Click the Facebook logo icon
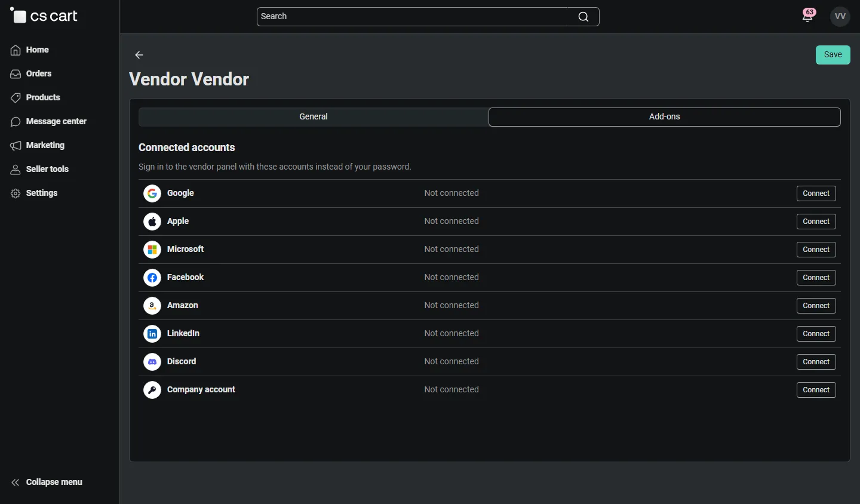 (x=152, y=278)
